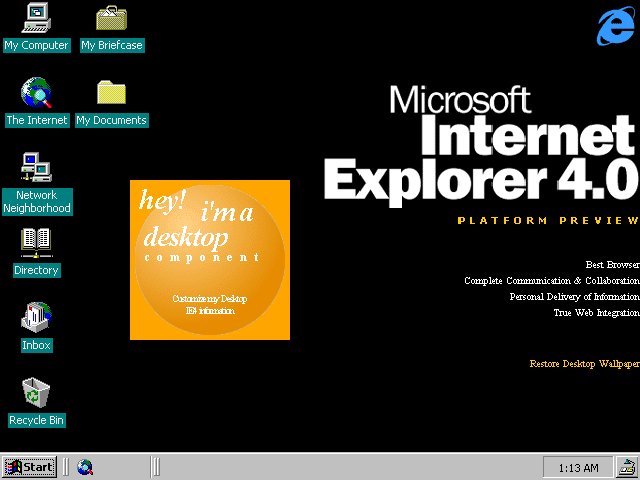Open Complete Communication & Collaboration link
640x480 pixels.
552,281
